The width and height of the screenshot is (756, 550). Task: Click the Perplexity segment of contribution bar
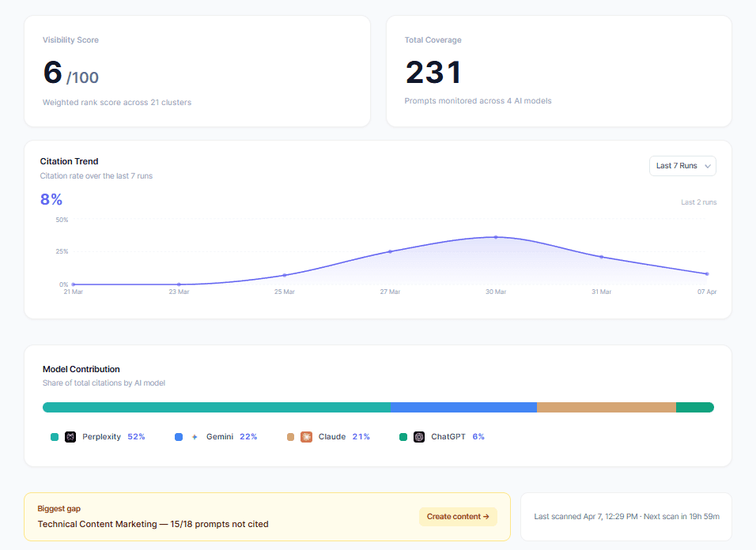(217, 408)
